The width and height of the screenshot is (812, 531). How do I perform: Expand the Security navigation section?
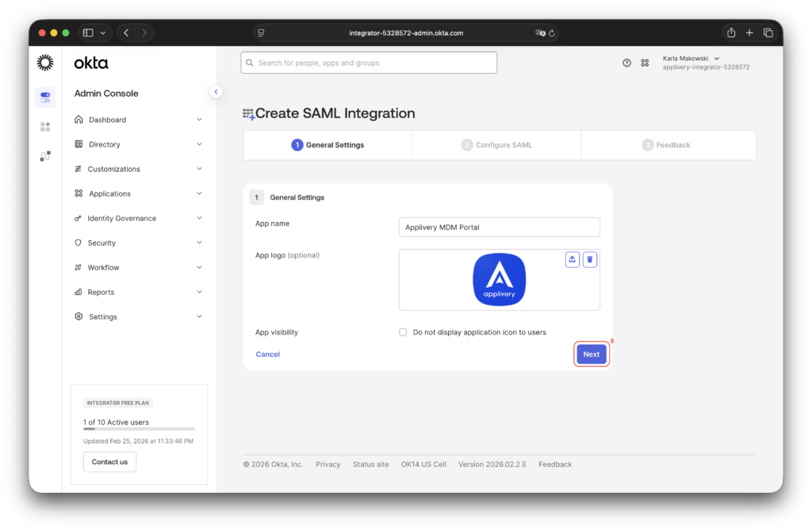tap(138, 243)
